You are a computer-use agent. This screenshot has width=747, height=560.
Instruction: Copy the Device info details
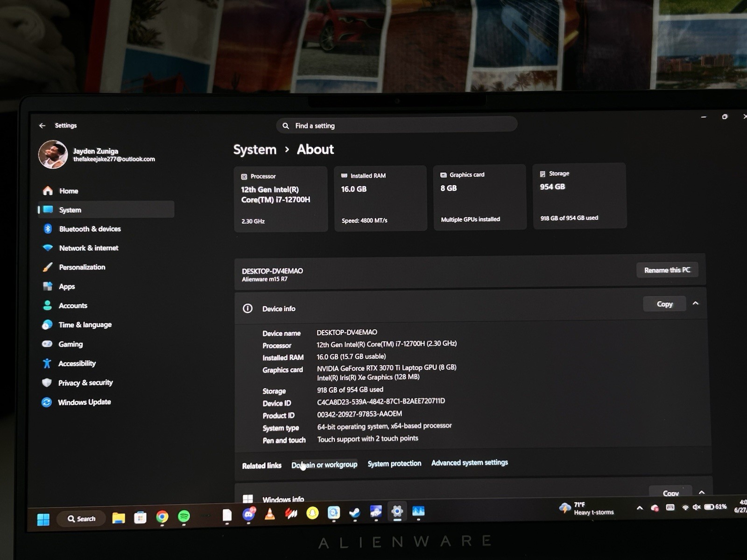664,304
